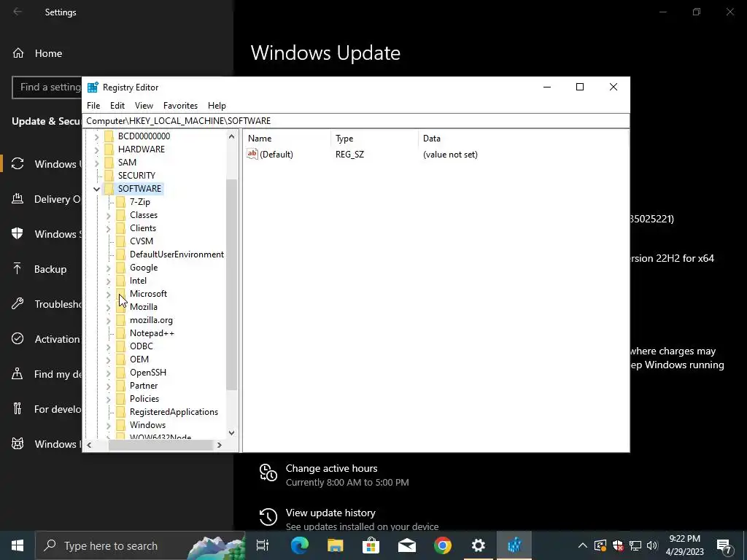Screen dimensions: 747x560
Task: Click the tree horizontal scroll right arrow
Action: [219, 446]
